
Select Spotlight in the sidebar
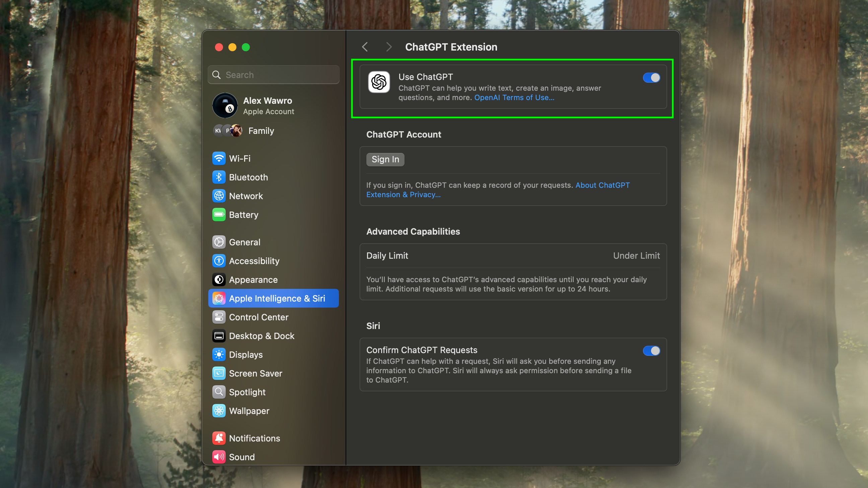(247, 392)
